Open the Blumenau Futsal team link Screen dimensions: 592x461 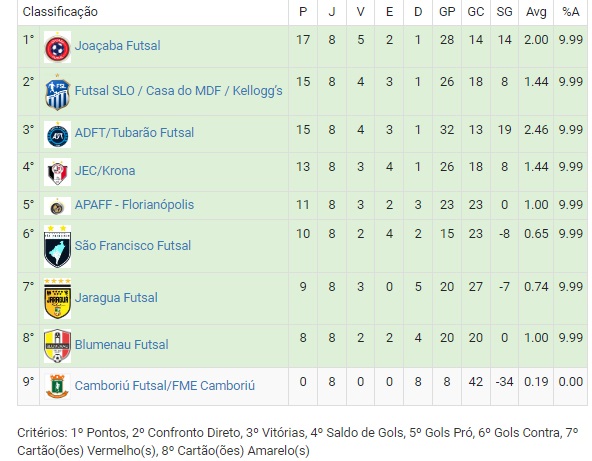tap(122, 344)
